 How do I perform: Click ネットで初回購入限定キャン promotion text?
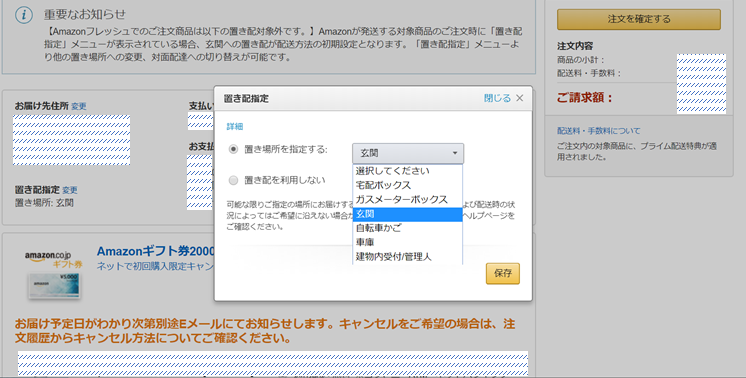[x=155, y=266]
